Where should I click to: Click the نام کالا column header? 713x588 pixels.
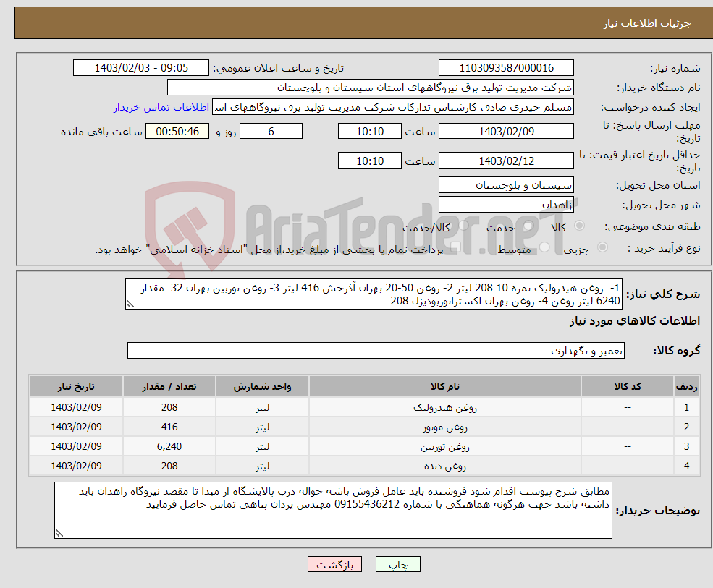pos(444,387)
